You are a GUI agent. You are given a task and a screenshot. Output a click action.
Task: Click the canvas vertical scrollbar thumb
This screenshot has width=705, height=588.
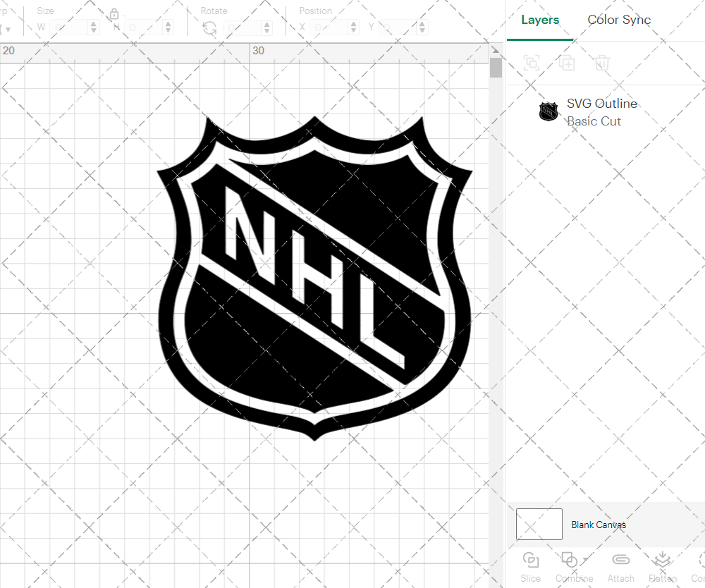point(496,68)
